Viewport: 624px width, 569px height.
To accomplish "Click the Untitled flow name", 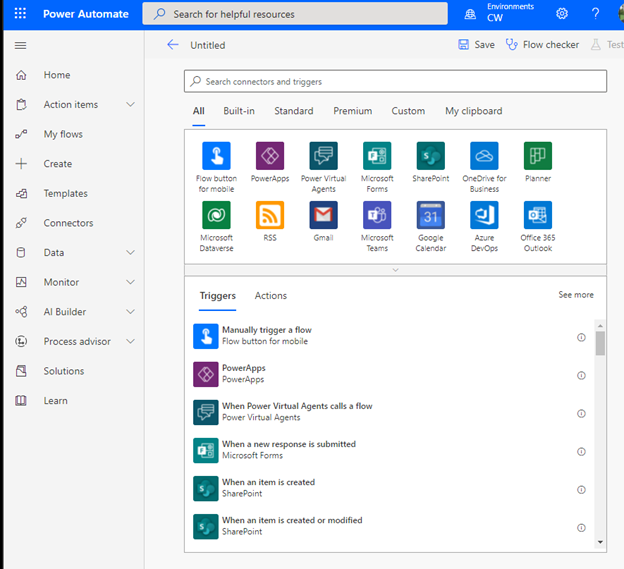I will point(208,45).
